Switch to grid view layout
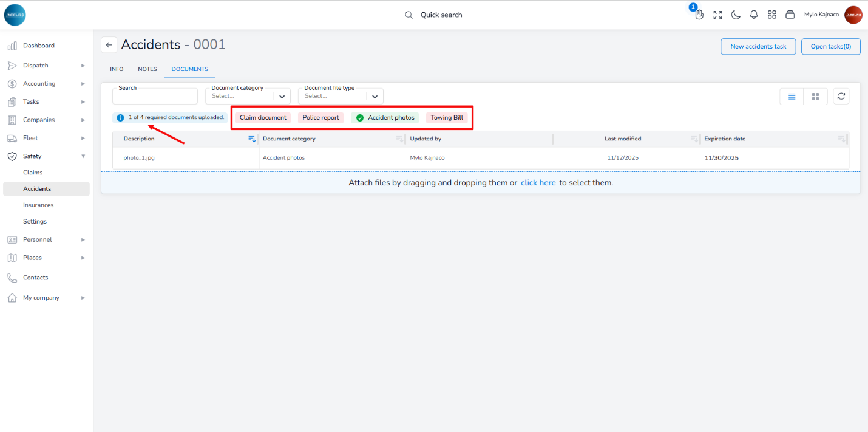The width and height of the screenshot is (868, 432). point(815,96)
